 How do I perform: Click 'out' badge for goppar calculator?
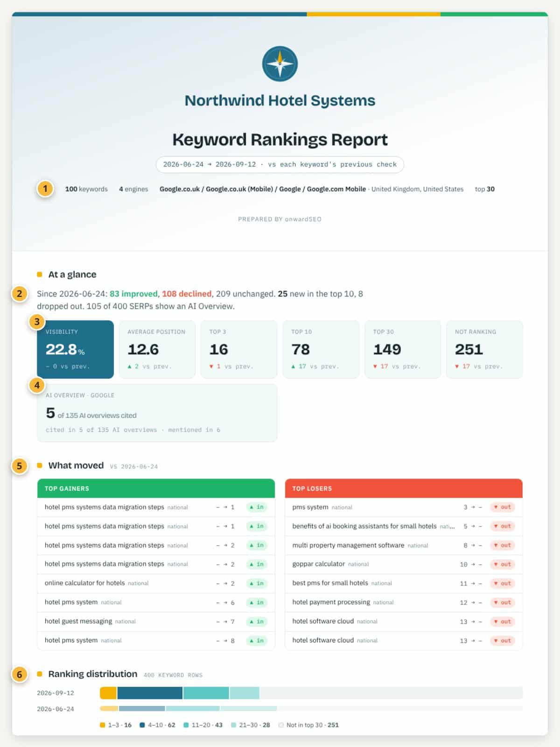point(503,564)
